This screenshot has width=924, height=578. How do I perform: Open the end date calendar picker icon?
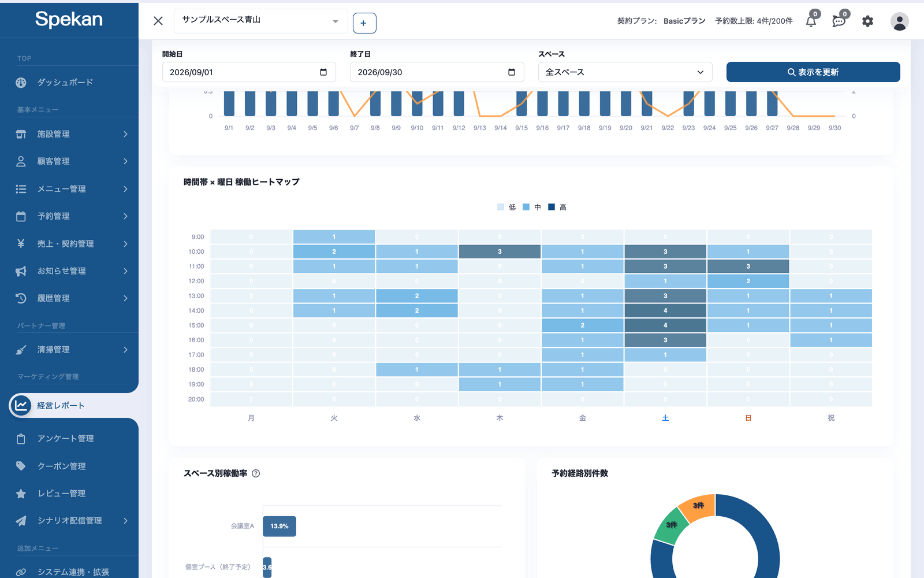(511, 72)
